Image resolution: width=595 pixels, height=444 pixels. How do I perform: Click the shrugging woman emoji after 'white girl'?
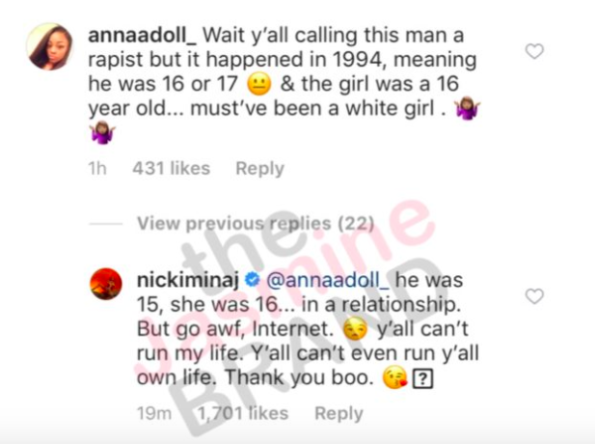click(x=468, y=109)
